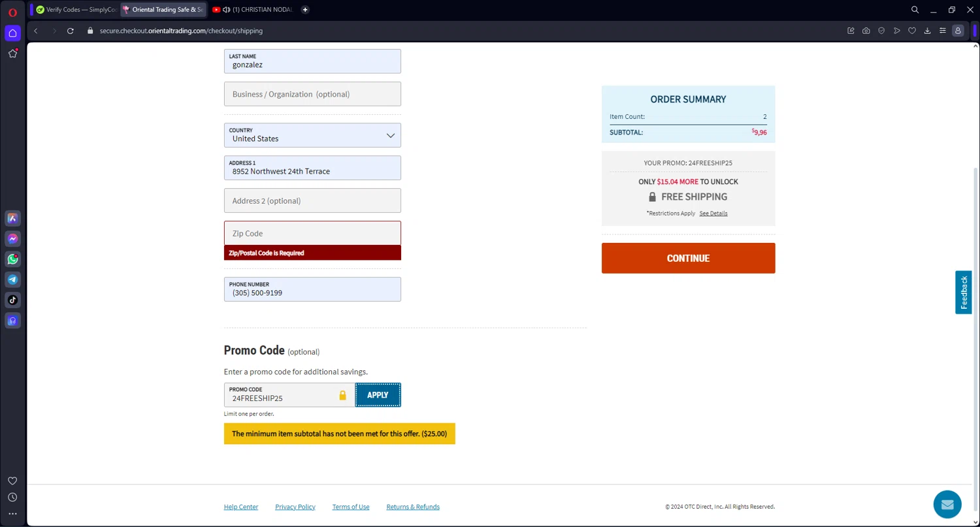Click the Zip Code field
The width and height of the screenshot is (980, 527).
[312, 233]
